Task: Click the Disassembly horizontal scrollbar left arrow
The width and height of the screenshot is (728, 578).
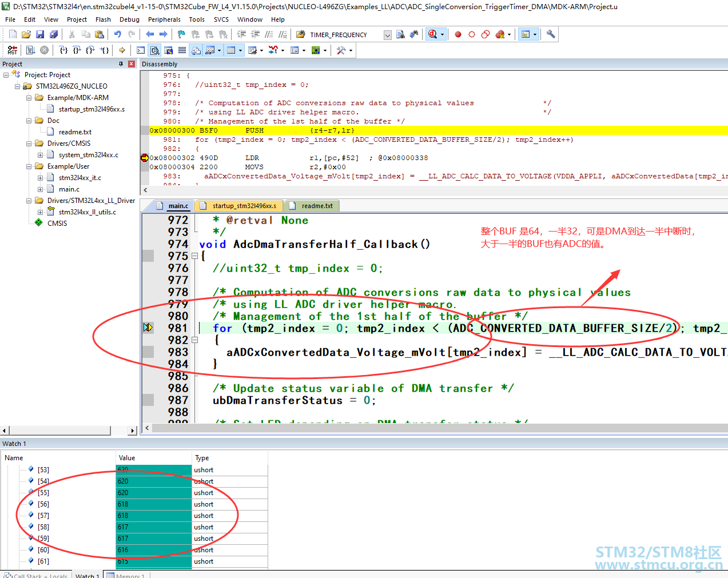Action: coord(145,190)
